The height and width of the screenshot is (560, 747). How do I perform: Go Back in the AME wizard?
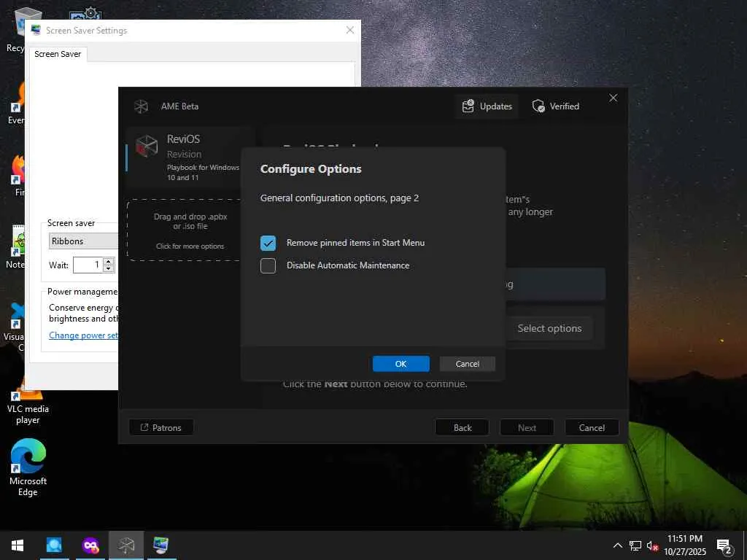462,427
